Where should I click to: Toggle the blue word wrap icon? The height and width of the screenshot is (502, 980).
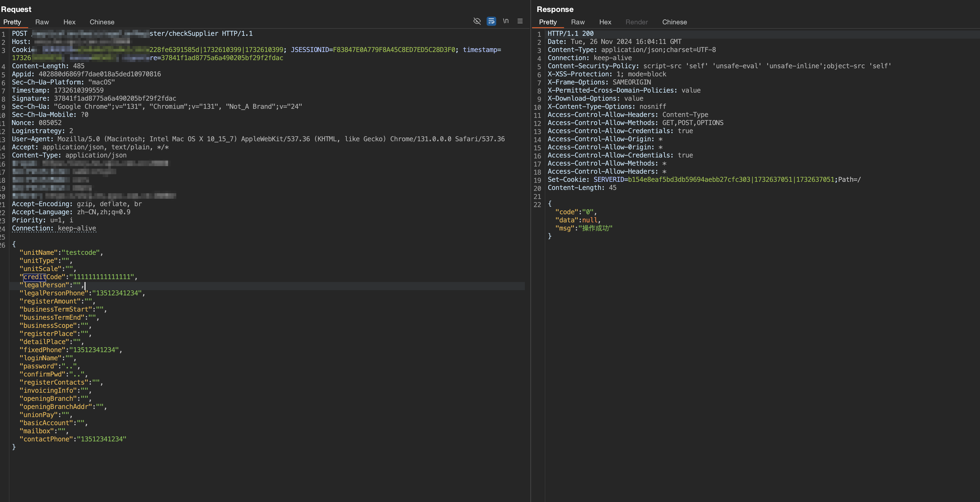click(x=491, y=21)
